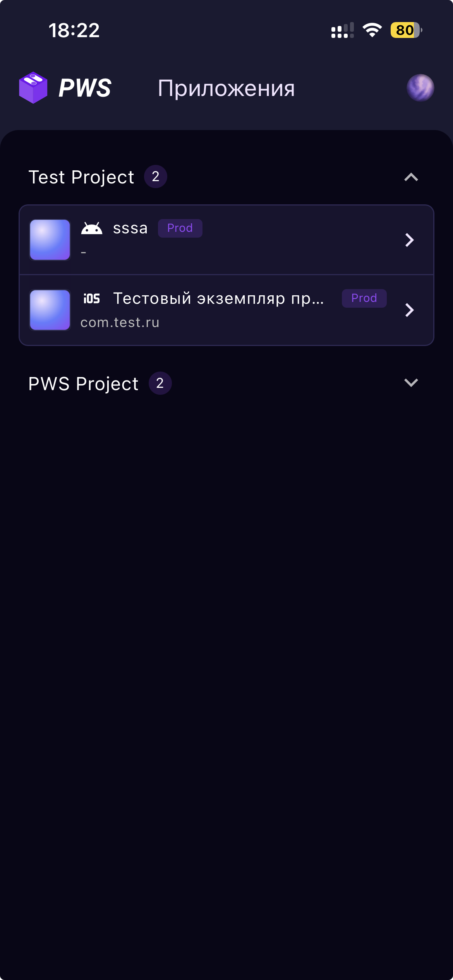Screen dimensions: 453x980
Task: Expand the PWS Project section
Action: tap(411, 383)
